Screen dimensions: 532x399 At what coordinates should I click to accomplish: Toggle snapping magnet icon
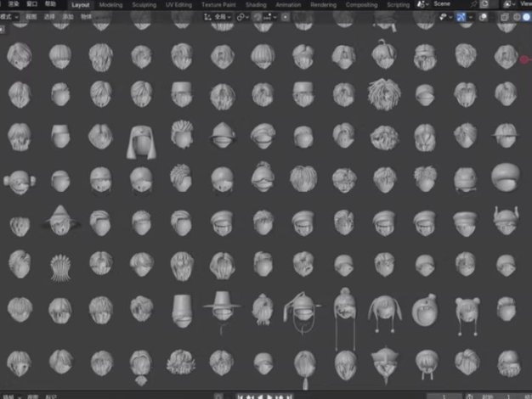pos(258,16)
